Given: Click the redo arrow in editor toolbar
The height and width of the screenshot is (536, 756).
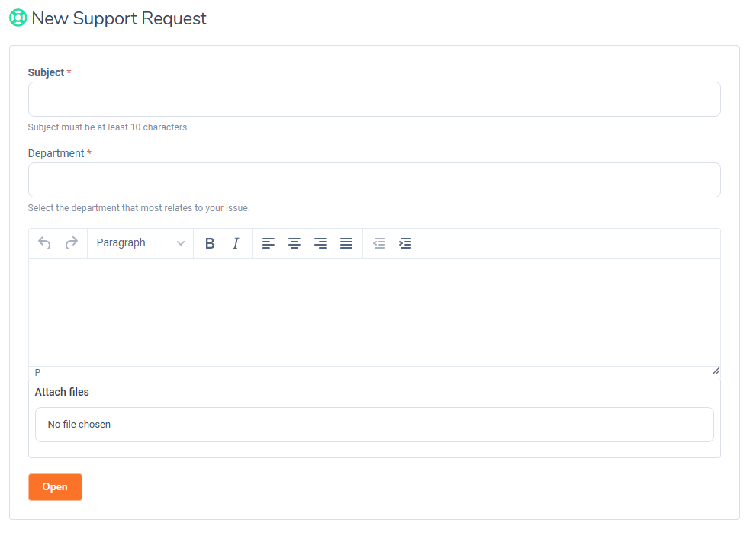Looking at the screenshot, I should [71, 243].
